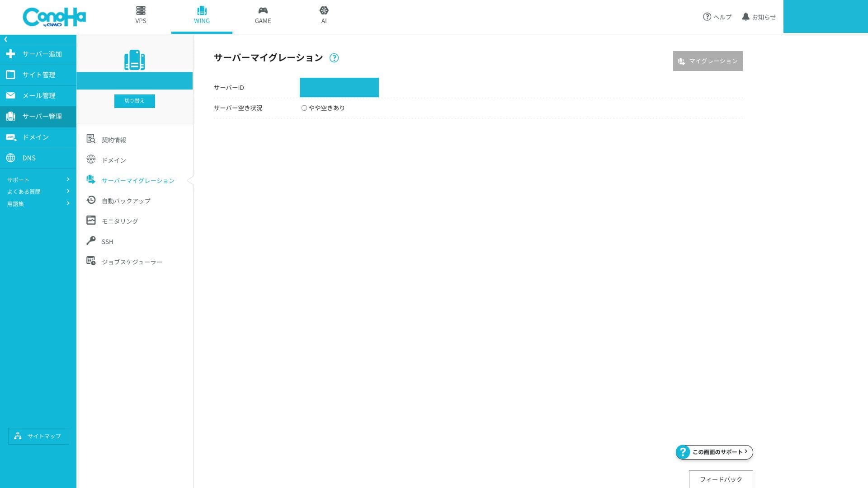Switch to the GAME tab
The width and height of the screenshot is (868, 488).
tap(263, 15)
